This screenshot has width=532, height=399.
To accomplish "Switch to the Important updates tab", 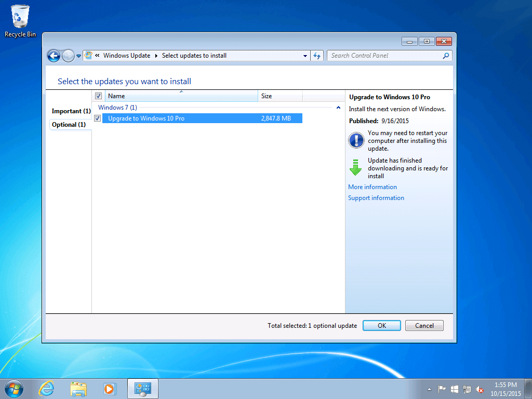I will (71, 111).
